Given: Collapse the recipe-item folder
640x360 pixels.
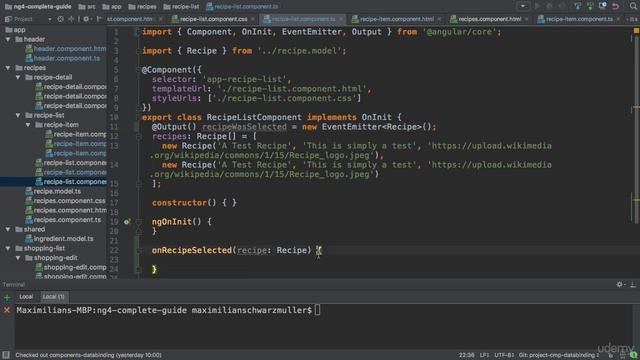Looking at the screenshot, I should click(28, 125).
